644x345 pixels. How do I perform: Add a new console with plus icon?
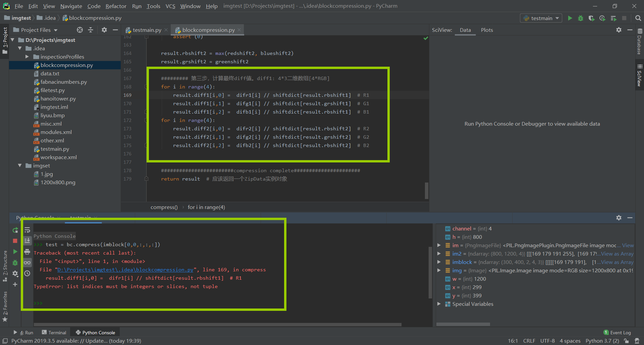(15, 284)
